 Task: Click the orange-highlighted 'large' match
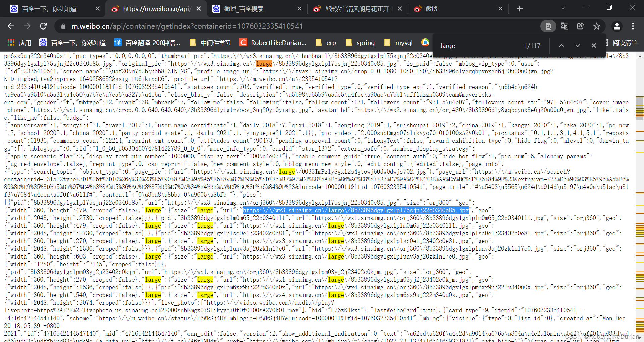point(264,64)
